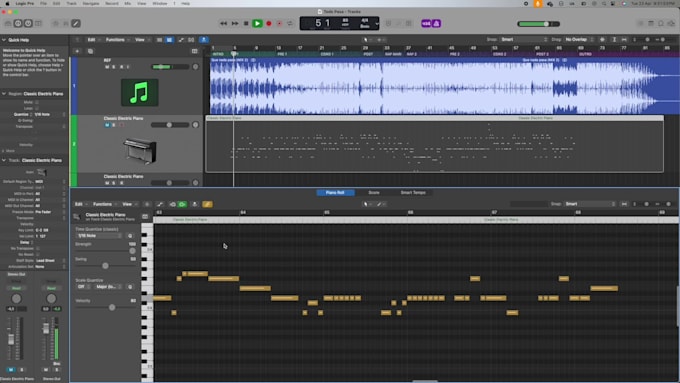This screenshot has height=383, width=680.
Task: Toggle the Region Loop checkbox
Action: coord(36,108)
